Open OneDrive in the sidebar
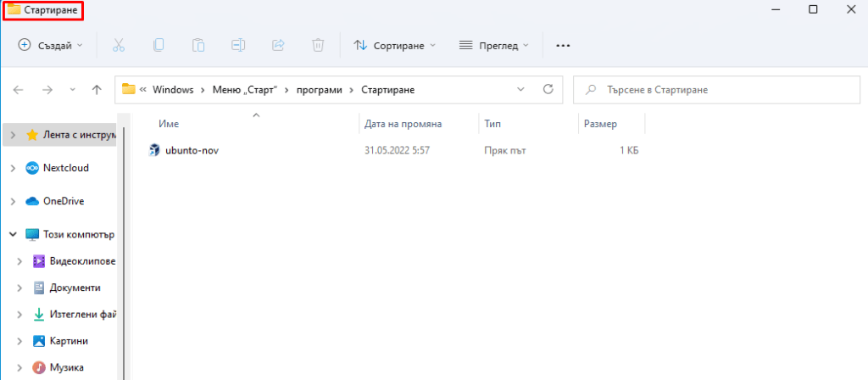Viewport: 868px width, 380px height. 55,201
